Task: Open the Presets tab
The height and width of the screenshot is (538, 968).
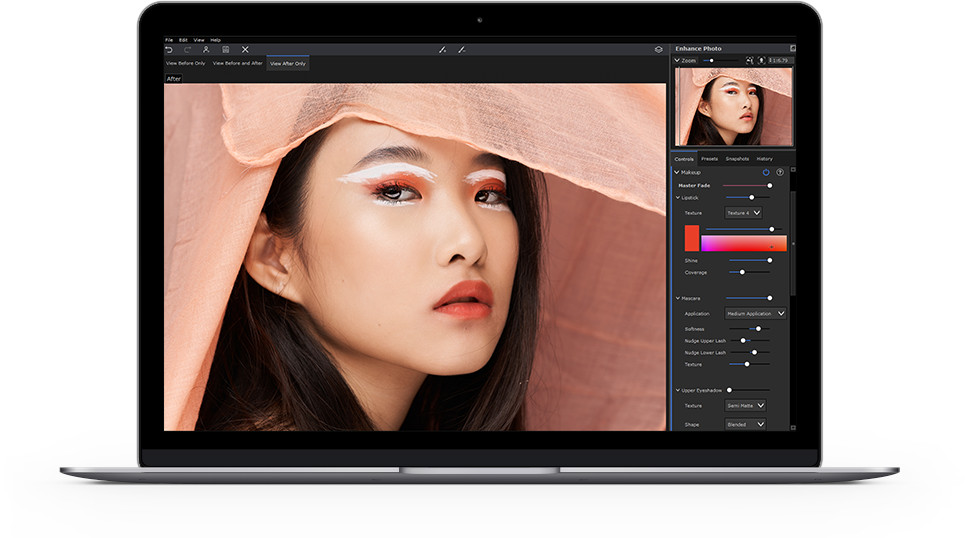Action: pyautogui.click(x=709, y=159)
